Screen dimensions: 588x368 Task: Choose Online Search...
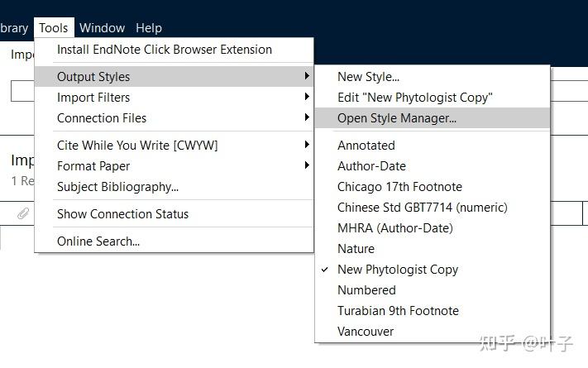[x=174, y=241]
